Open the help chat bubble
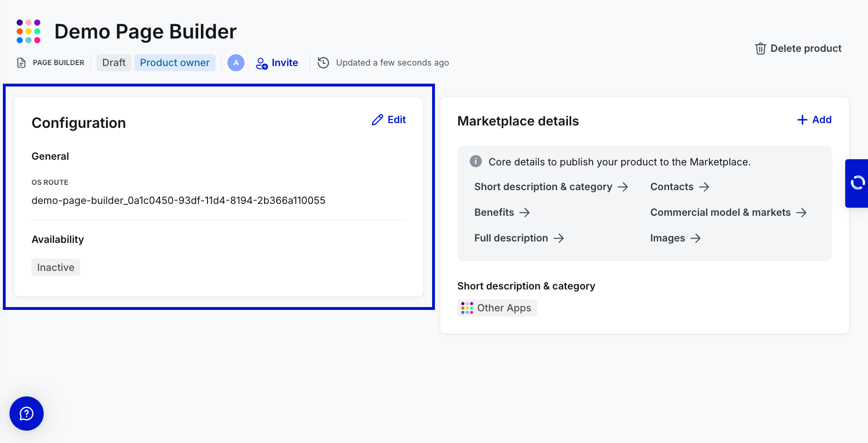 (x=27, y=414)
